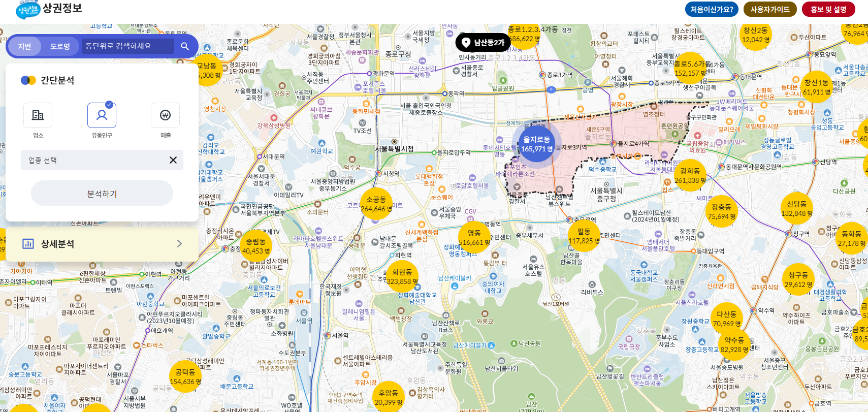This screenshot has height=412, width=868.
Task: Open the 사용자가이드 button
Action: click(770, 9)
